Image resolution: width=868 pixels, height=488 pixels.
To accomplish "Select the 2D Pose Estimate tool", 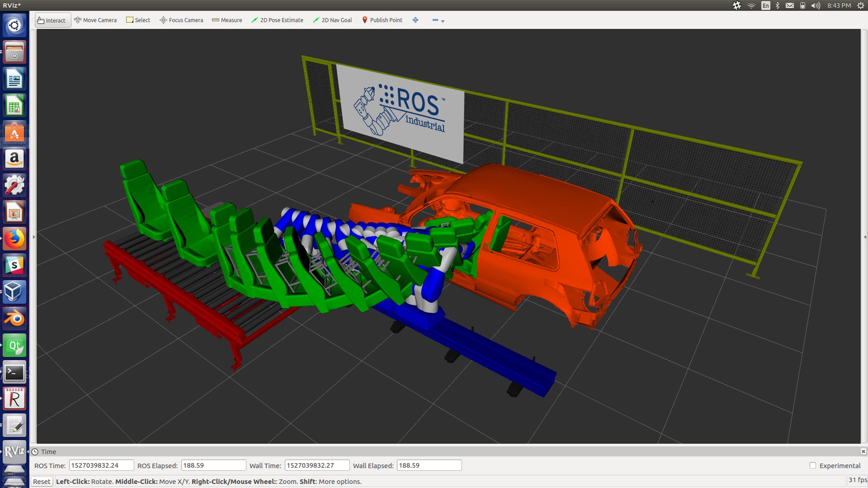I will tap(277, 20).
